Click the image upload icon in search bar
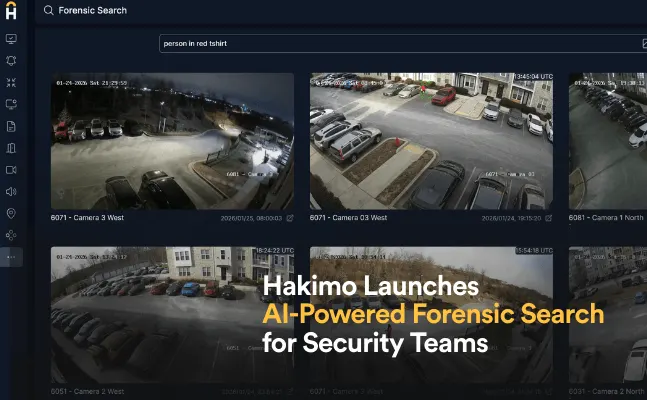 tap(645, 43)
